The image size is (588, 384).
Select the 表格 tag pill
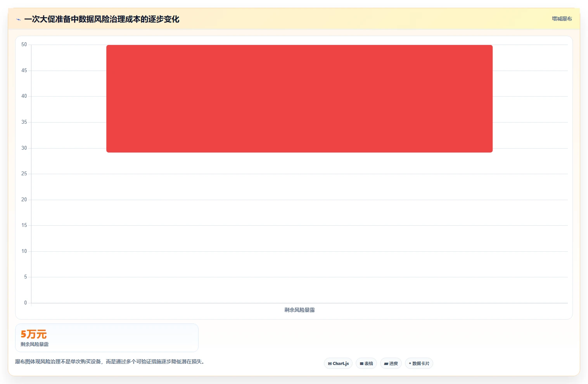tap(366, 363)
